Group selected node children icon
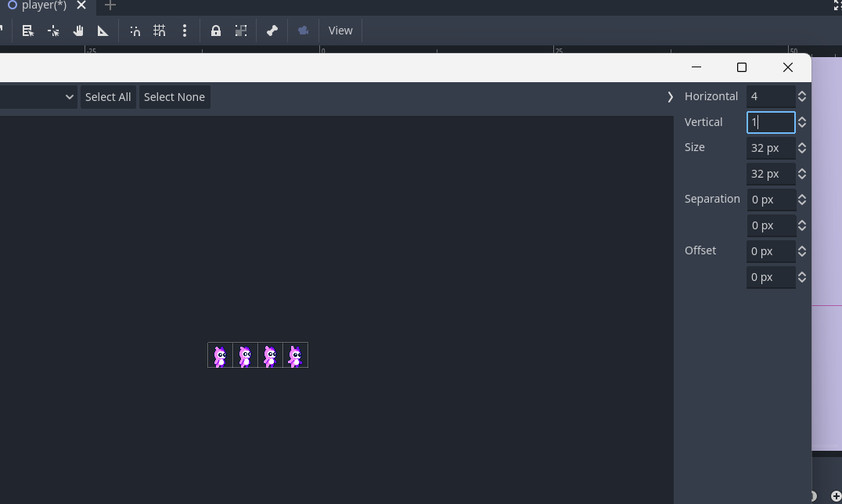 [241, 31]
